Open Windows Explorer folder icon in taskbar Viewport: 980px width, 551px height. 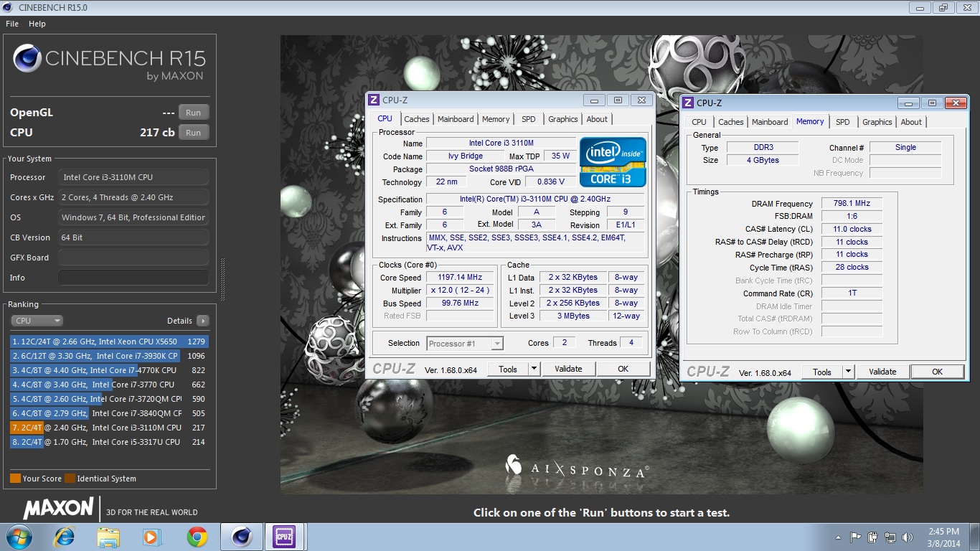[x=108, y=536]
